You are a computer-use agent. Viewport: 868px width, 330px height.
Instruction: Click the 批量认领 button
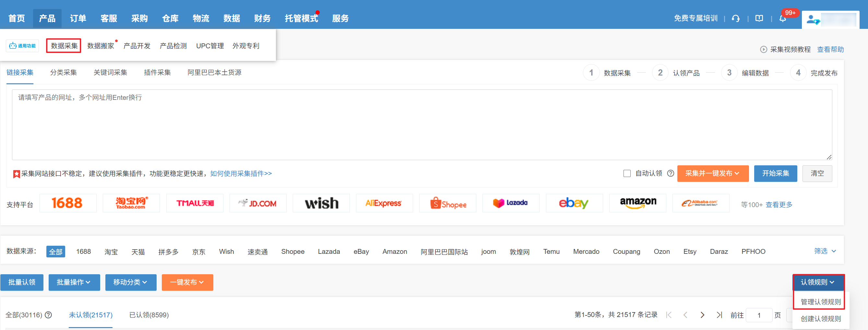point(22,282)
